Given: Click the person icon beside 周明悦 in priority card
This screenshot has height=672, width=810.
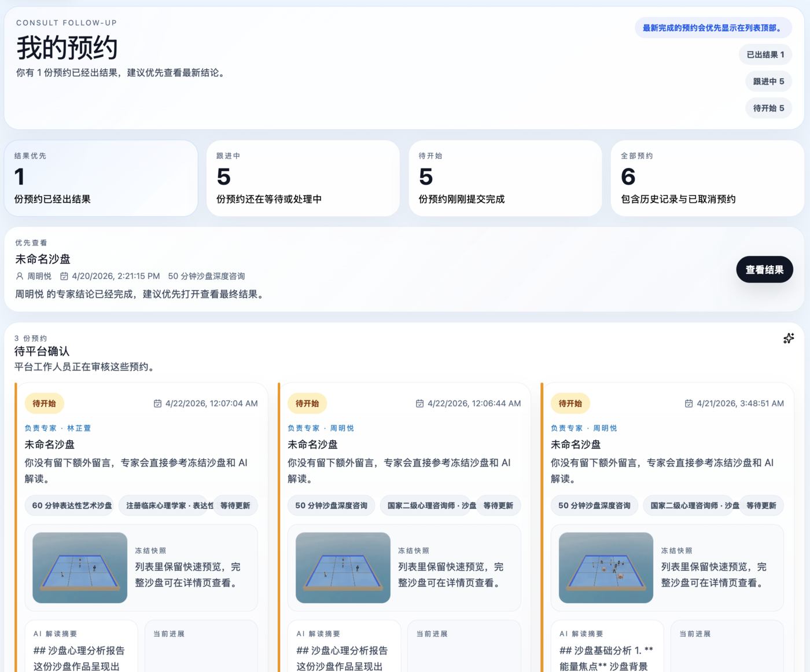Looking at the screenshot, I should [x=20, y=276].
